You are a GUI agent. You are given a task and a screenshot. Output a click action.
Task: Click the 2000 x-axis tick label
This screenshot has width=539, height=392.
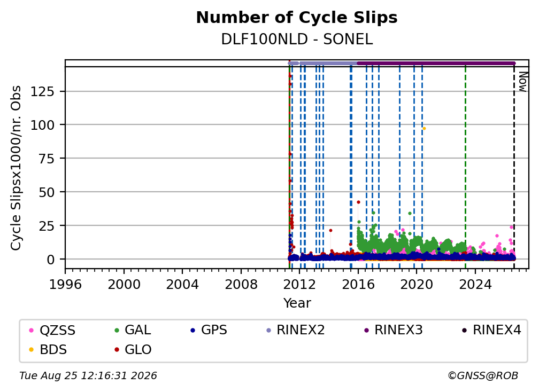pyautogui.click(x=124, y=284)
